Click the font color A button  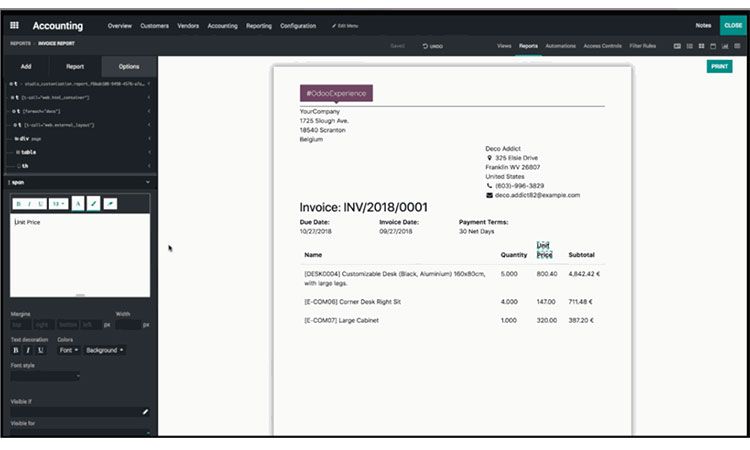78,204
